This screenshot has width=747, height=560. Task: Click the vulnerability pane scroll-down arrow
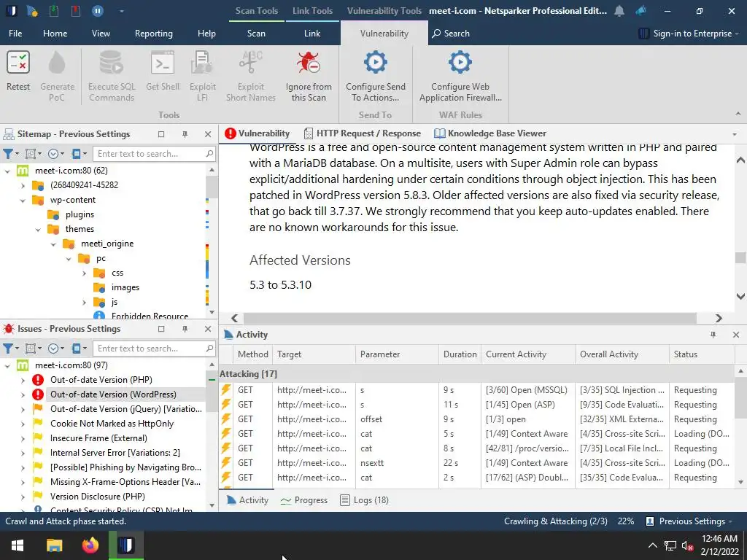click(x=740, y=296)
